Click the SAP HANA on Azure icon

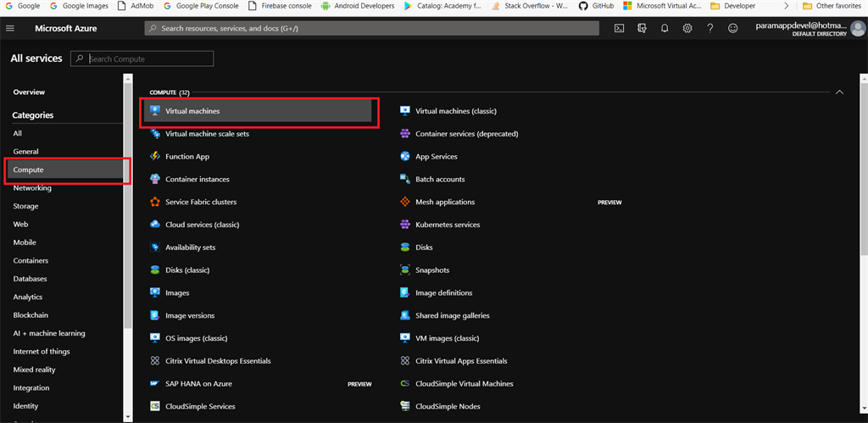click(155, 383)
